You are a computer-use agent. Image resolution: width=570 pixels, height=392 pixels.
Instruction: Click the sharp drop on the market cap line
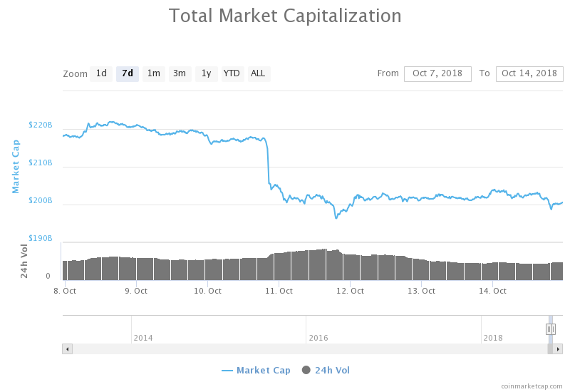point(269,164)
